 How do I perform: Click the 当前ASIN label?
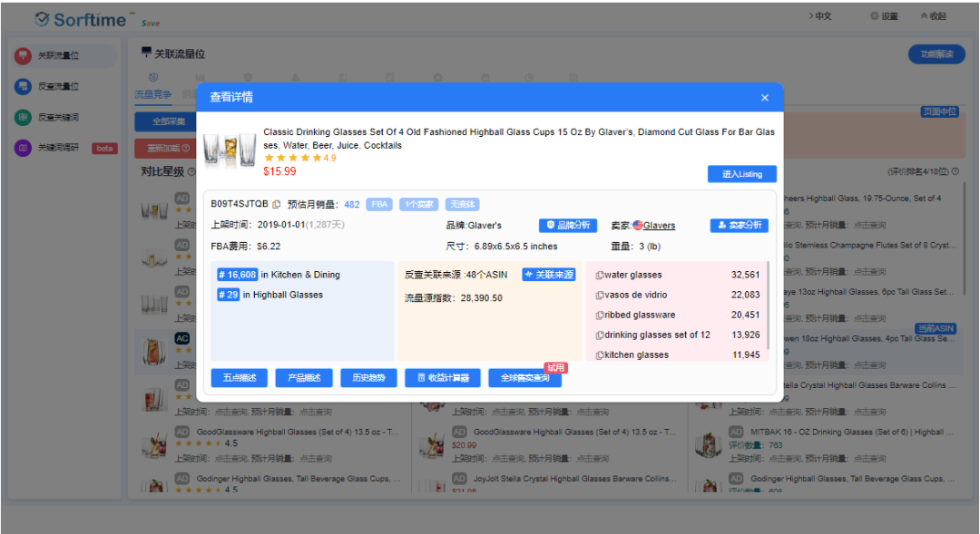[935, 328]
